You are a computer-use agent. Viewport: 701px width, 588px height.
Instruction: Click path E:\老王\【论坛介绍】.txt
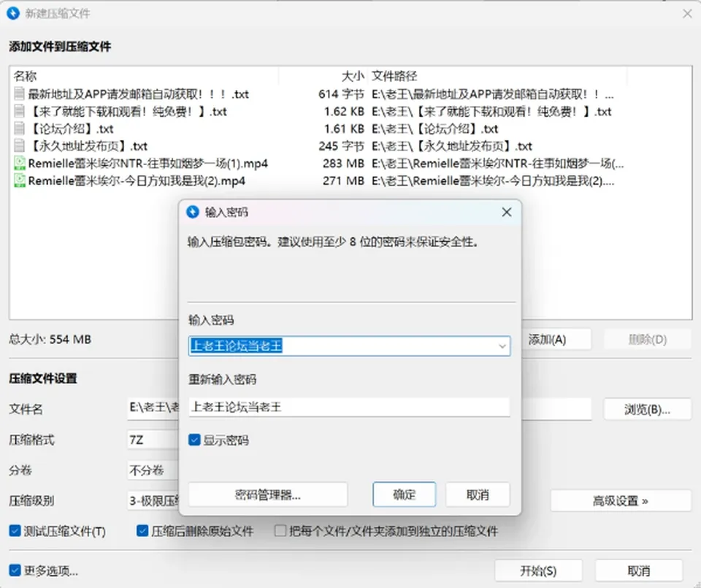pos(434,129)
